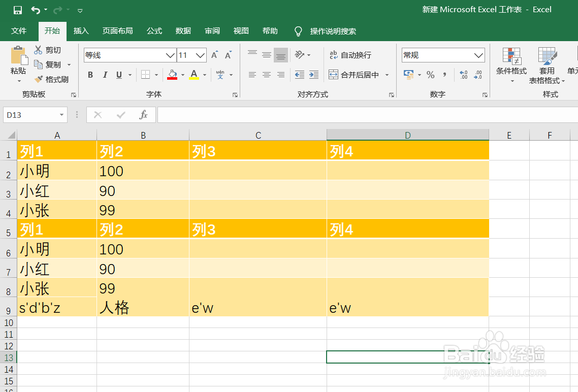
Task: Expand the 合并后居中 options arrow
Action: pos(387,75)
